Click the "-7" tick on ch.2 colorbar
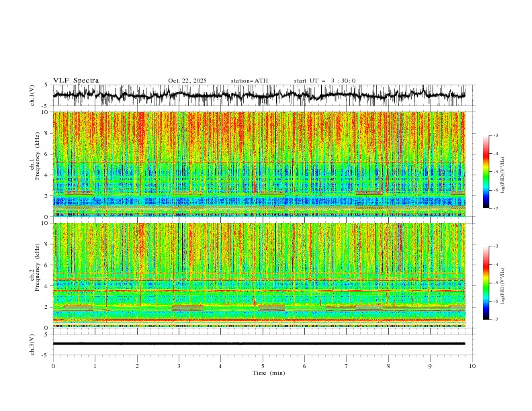The image size is (532, 411). (x=496, y=320)
